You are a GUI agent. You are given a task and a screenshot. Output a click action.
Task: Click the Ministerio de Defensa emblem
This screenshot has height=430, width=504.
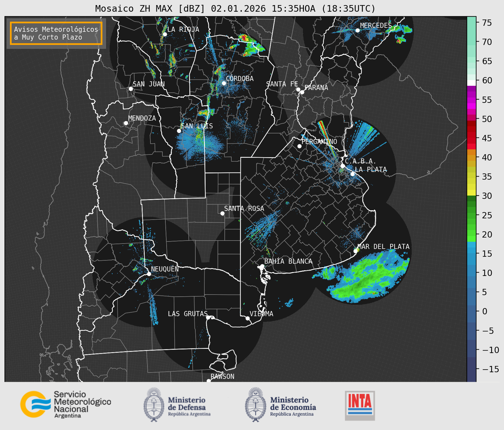tap(154, 405)
